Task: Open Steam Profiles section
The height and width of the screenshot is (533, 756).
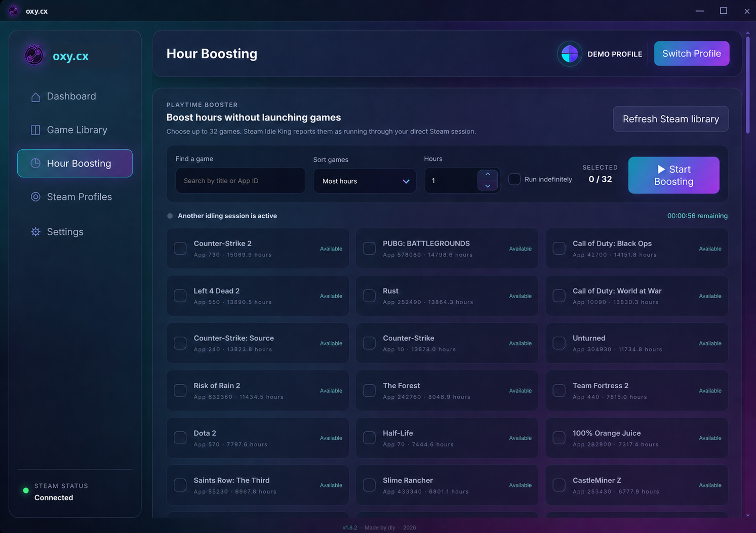Action: click(75, 197)
